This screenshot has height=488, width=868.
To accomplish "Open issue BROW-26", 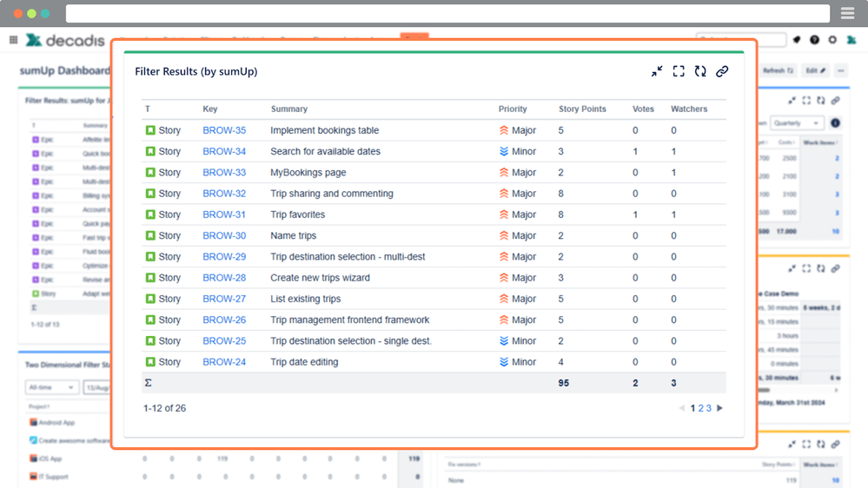I will (x=224, y=320).
